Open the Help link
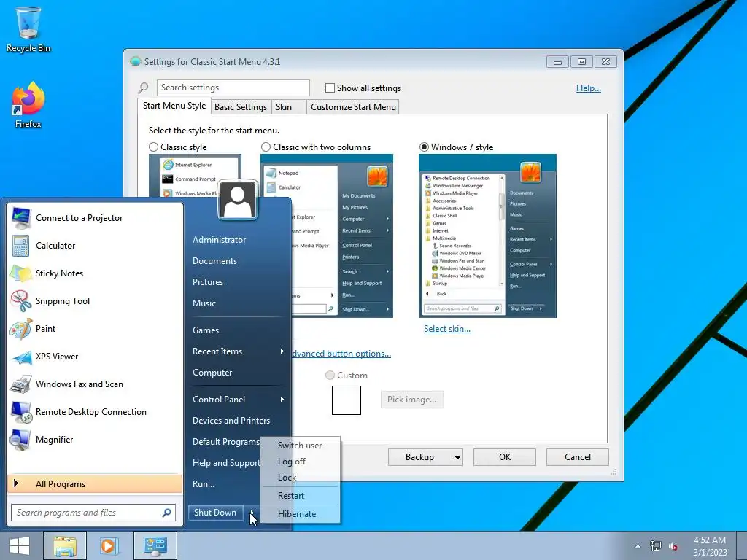 coord(589,88)
